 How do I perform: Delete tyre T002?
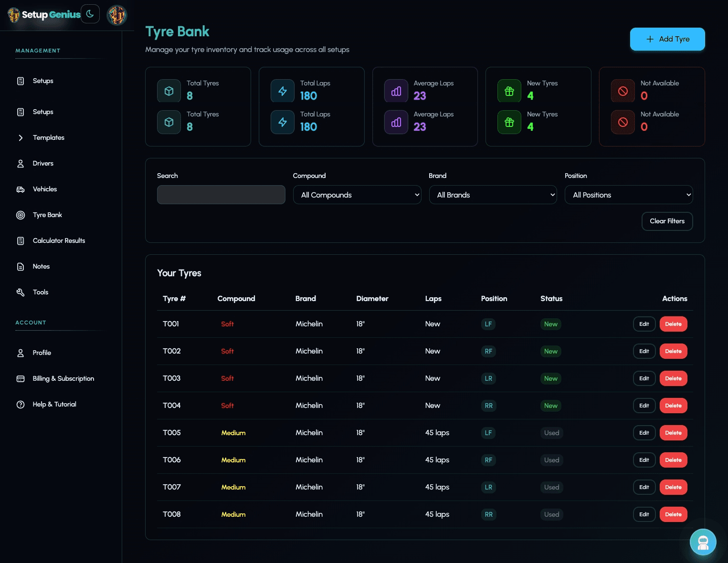pyautogui.click(x=673, y=351)
